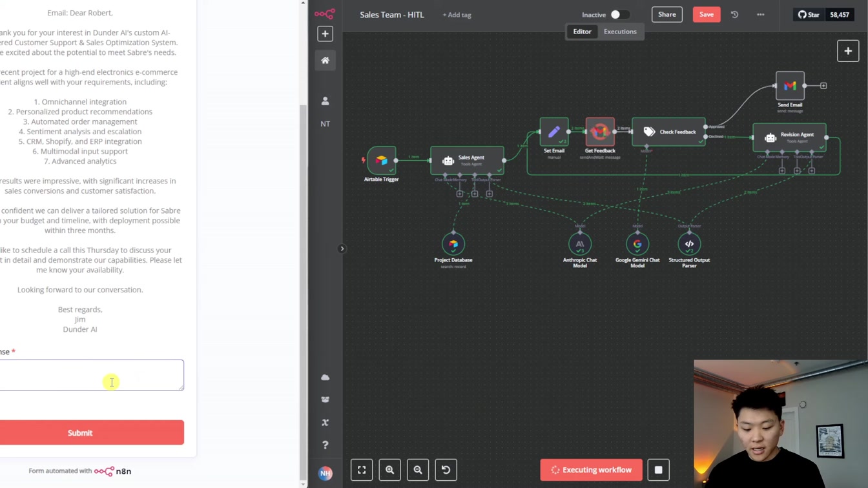868x488 pixels.
Task: Click the form scrollbar up arrow
Action: (x=304, y=3)
